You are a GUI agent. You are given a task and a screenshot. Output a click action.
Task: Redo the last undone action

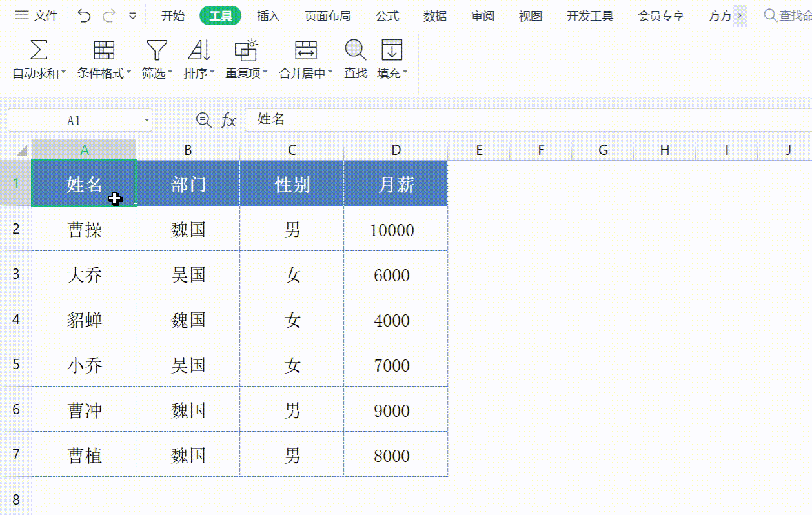point(108,16)
